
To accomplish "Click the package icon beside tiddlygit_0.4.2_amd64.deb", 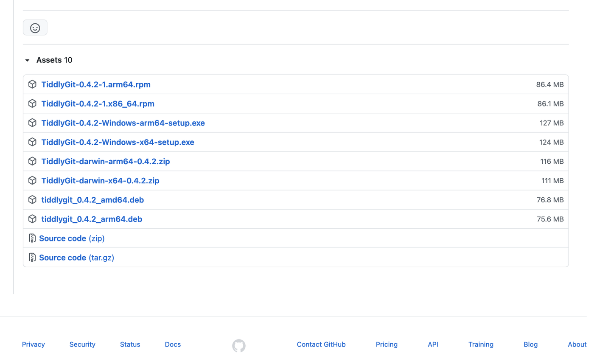I will (x=32, y=199).
